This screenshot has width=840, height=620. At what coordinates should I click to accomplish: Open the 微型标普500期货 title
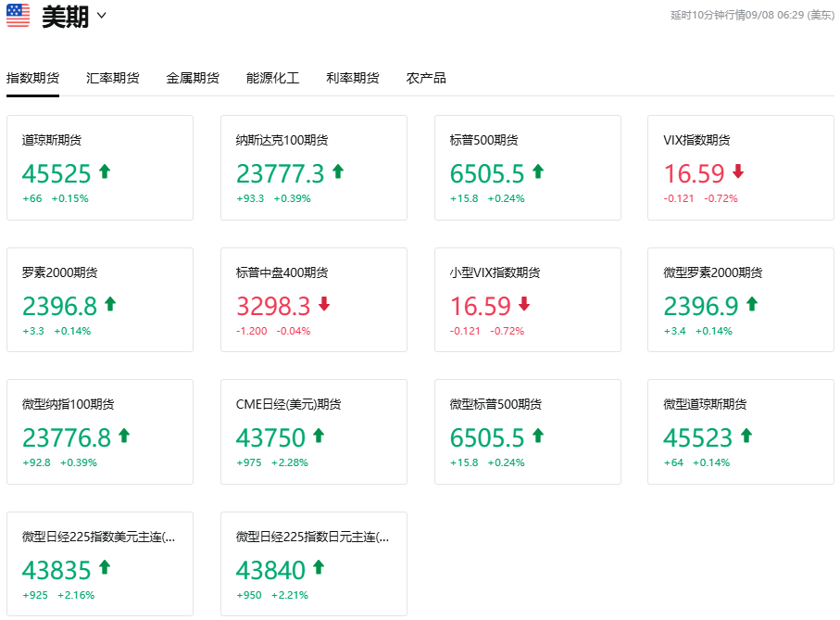[495, 405]
